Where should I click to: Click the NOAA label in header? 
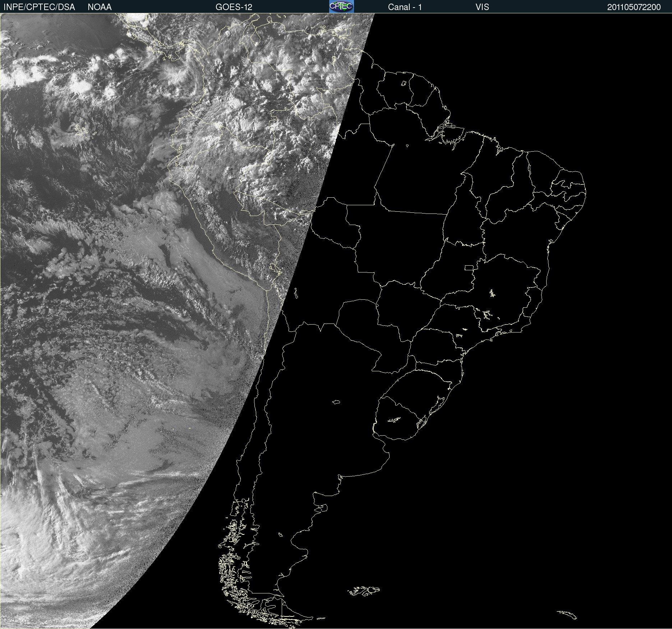click(x=100, y=7)
